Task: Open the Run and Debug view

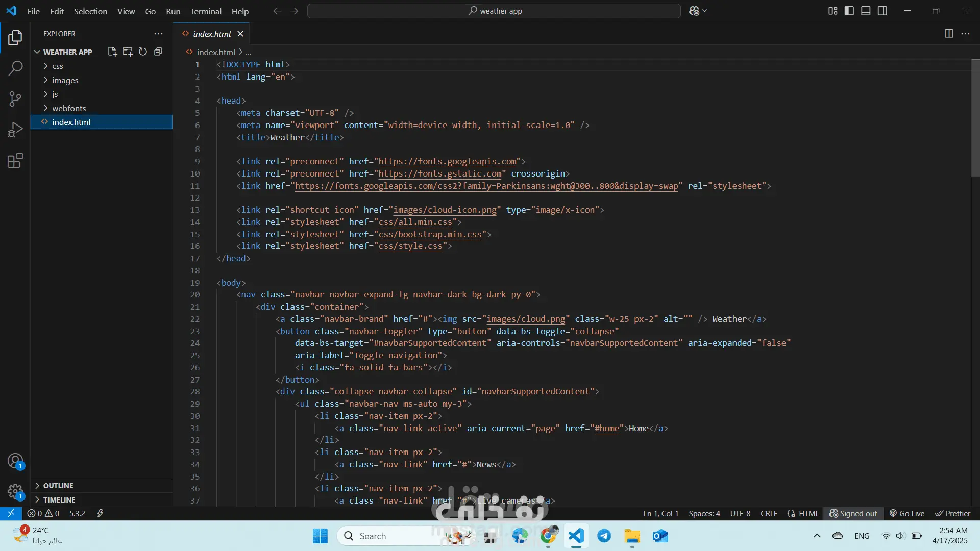Action: 15,130
